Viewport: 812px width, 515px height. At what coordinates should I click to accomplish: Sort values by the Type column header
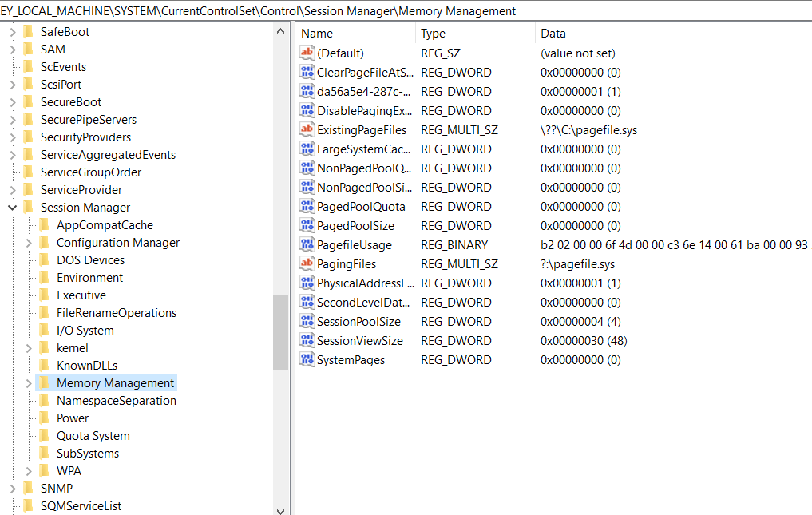[x=475, y=34]
